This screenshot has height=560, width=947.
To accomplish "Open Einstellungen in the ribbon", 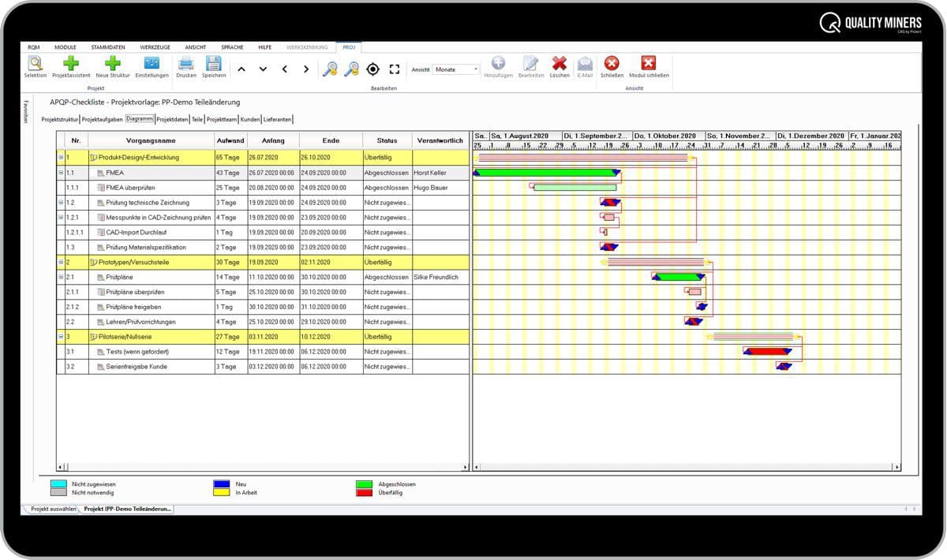I will click(x=152, y=64).
